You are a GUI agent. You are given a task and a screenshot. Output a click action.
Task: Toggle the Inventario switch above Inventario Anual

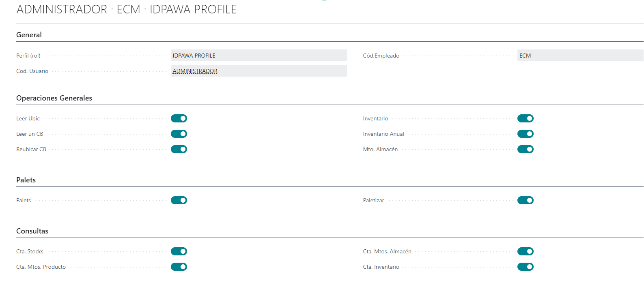pyautogui.click(x=525, y=118)
